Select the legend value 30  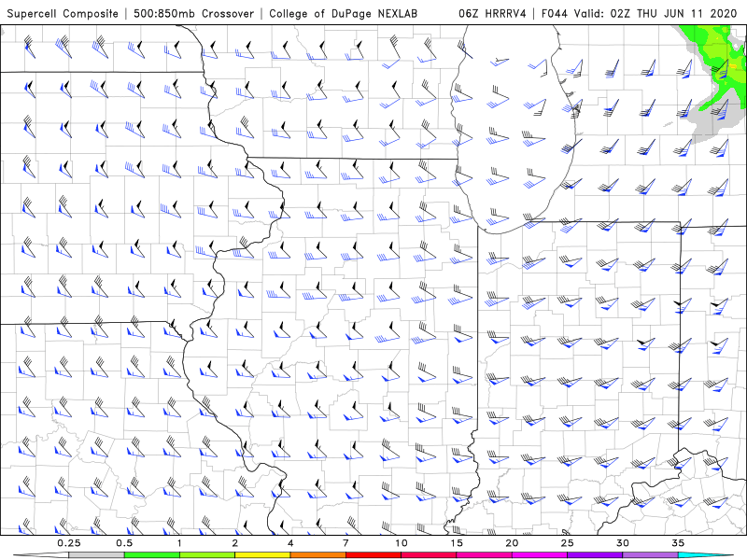622,543
